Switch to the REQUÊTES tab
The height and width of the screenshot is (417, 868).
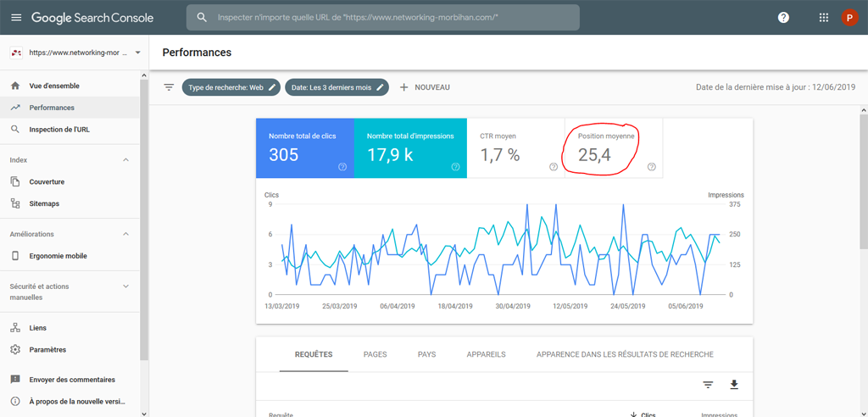tap(314, 354)
